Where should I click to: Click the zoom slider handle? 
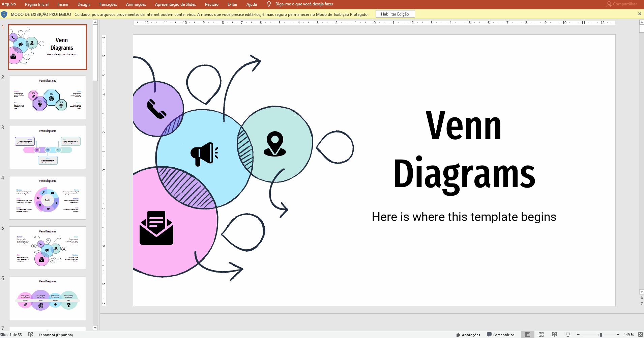click(x=601, y=335)
